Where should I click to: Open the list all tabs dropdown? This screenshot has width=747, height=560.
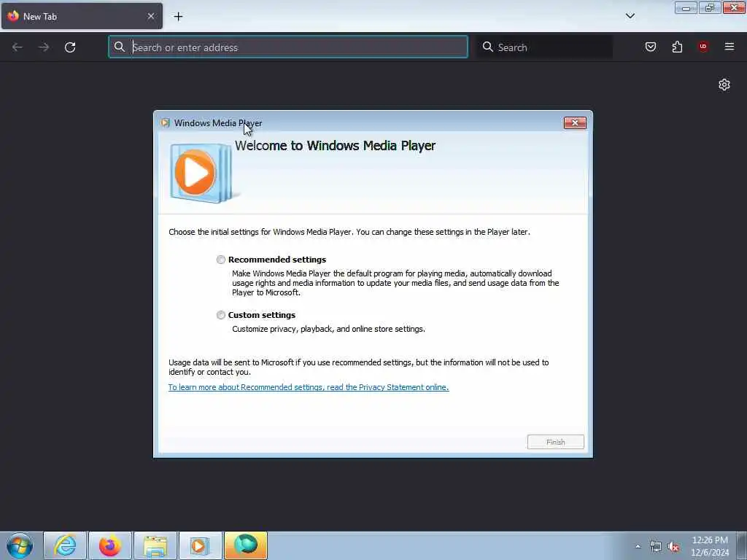(x=630, y=16)
